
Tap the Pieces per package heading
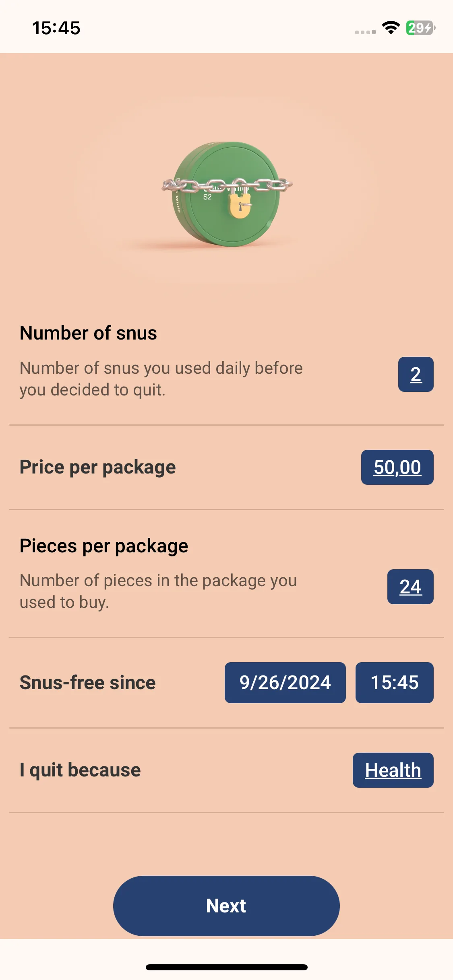(x=104, y=546)
